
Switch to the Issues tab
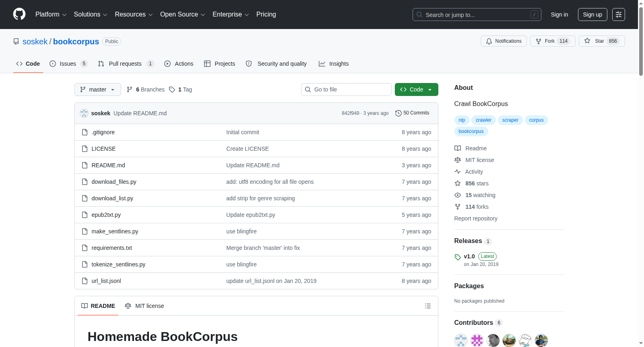68,64
